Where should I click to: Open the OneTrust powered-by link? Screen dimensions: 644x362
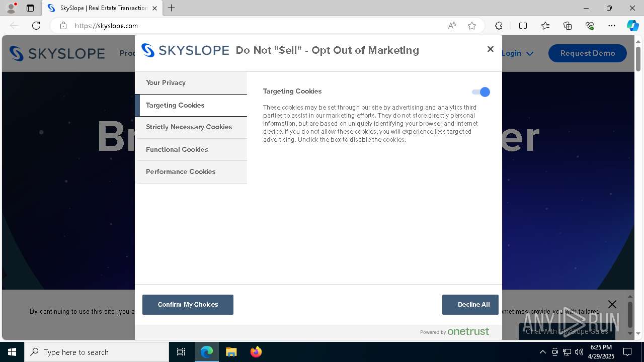coord(454,331)
